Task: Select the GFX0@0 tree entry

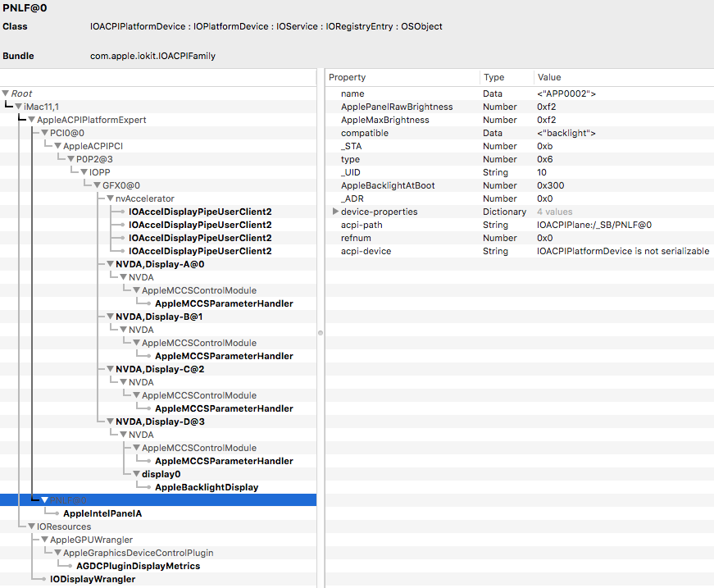Action: point(121,185)
